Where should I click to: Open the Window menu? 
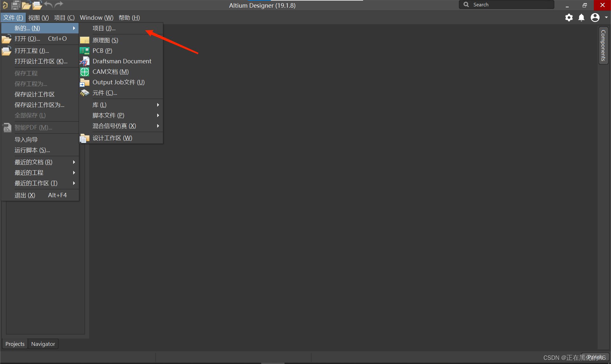(96, 18)
